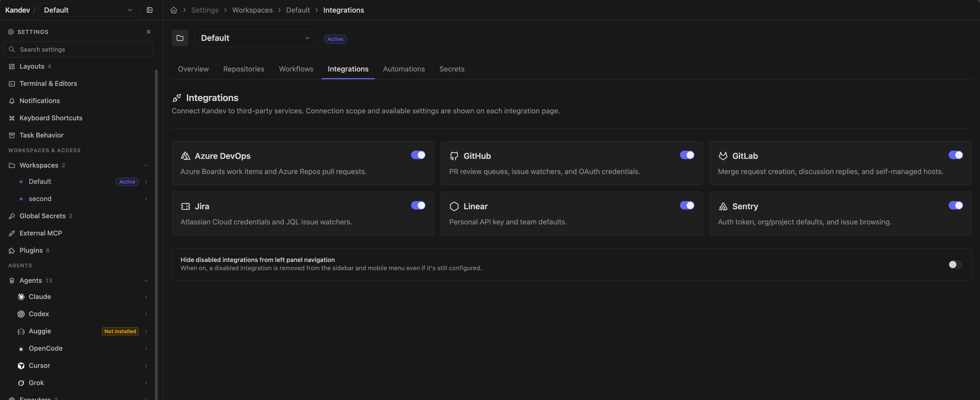980x400 pixels.
Task: Click the Task Behavior icon
Action: tap(12, 135)
